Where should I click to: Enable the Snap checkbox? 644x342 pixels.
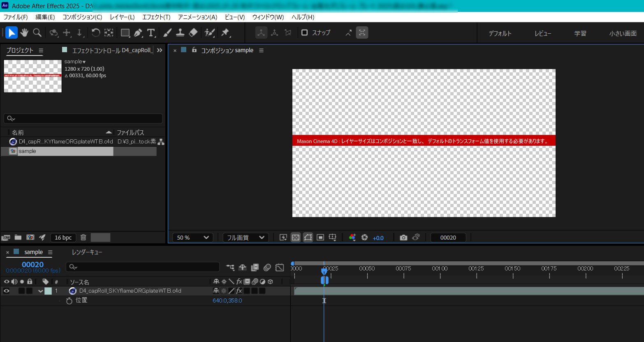coord(305,32)
